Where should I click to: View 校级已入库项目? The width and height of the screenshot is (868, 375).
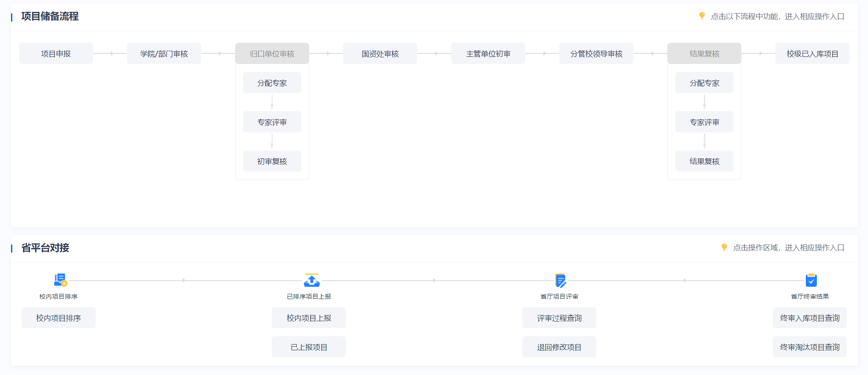click(x=812, y=54)
